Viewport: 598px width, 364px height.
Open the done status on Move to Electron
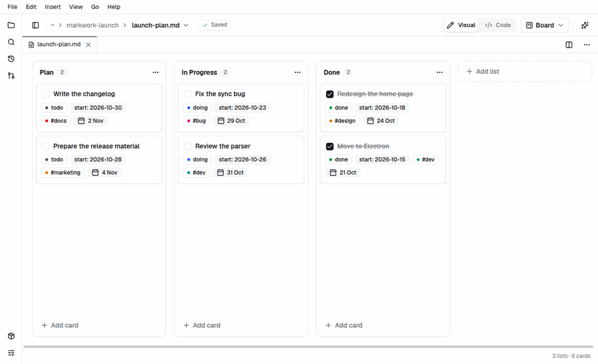coord(339,159)
